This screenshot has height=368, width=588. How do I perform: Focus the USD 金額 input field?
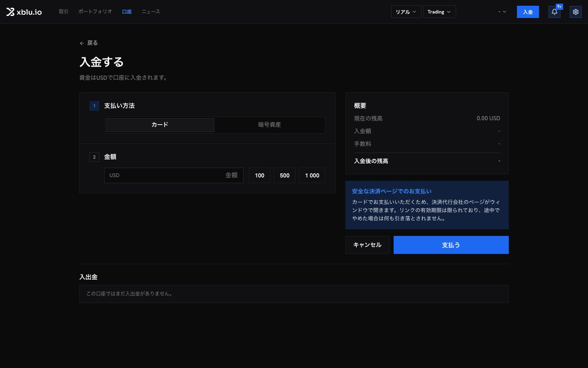pyautogui.click(x=174, y=175)
